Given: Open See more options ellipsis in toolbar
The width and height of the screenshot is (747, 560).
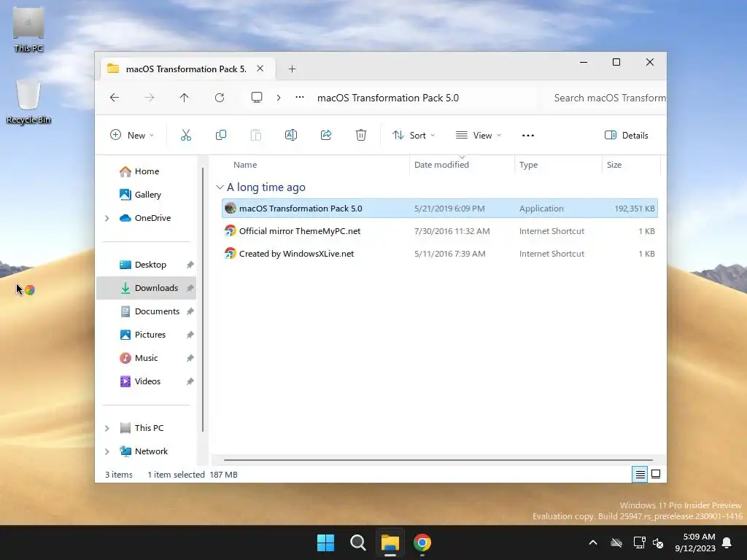Looking at the screenshot, I should coord(528,135).
